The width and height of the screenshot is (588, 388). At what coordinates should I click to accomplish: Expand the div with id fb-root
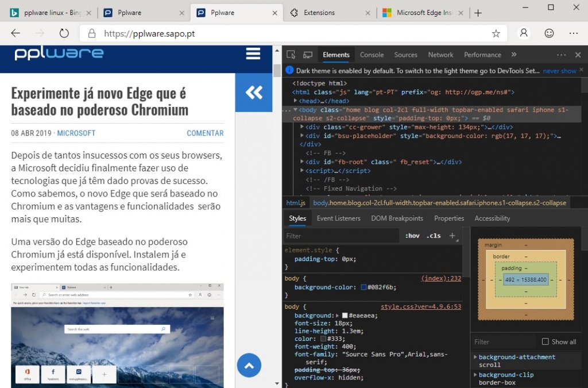[x=301, y=162]
